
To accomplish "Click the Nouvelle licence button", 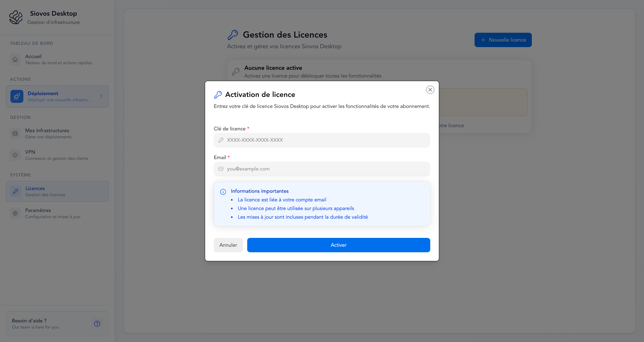I will point(503,40).
